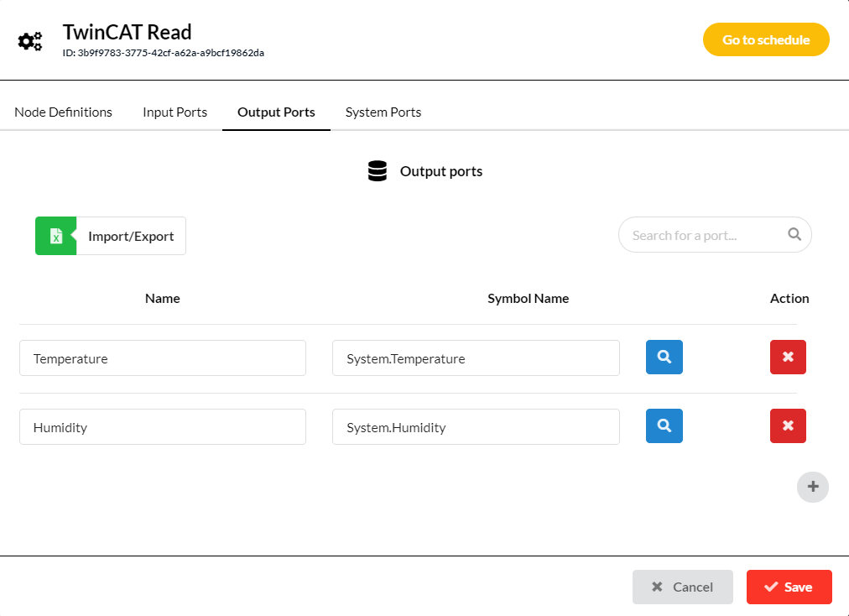The width and height of the screenshot is (849, 616).
Task: Delete the Humidity output port
Action: [788, 425]
